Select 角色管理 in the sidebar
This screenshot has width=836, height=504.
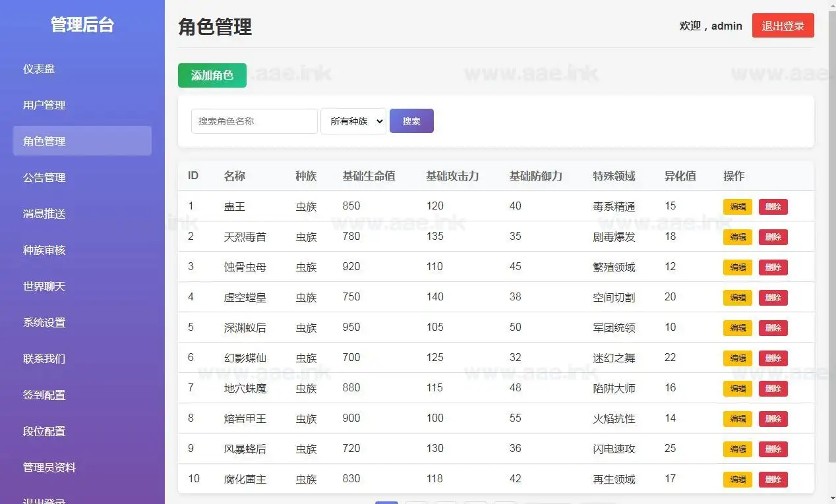point(44,140)
